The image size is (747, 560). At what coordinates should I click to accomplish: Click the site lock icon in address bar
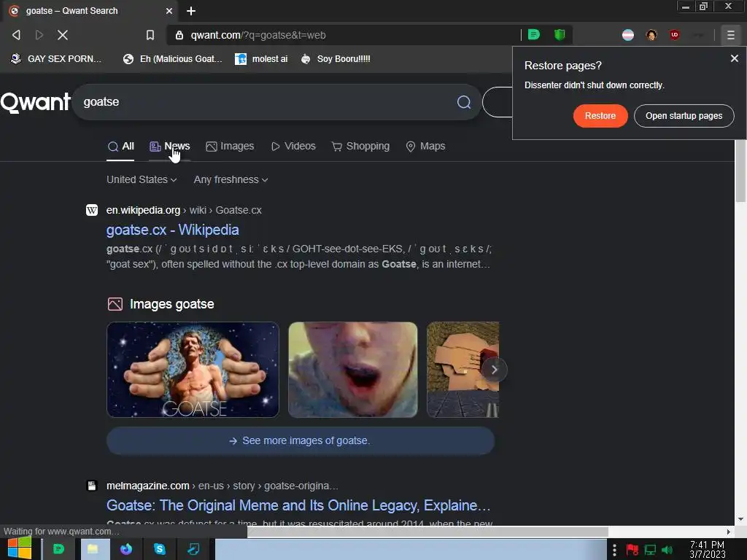pos(179,35)
